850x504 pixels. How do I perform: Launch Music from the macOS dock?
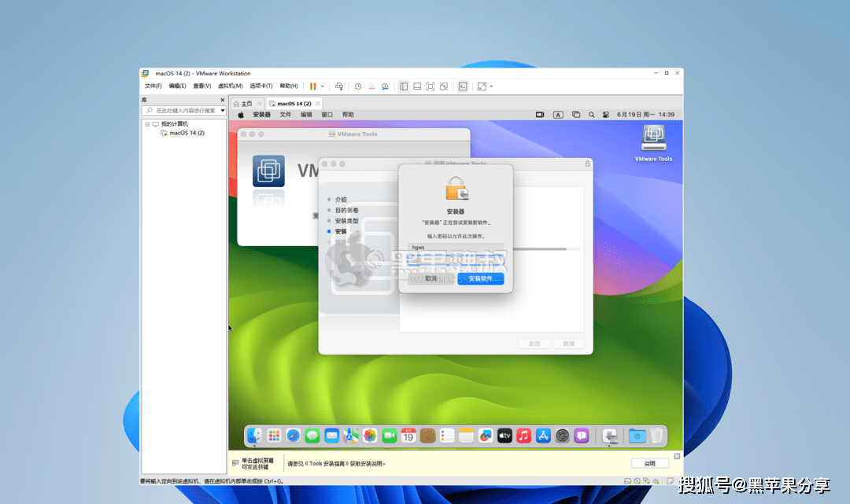[523, 436]
